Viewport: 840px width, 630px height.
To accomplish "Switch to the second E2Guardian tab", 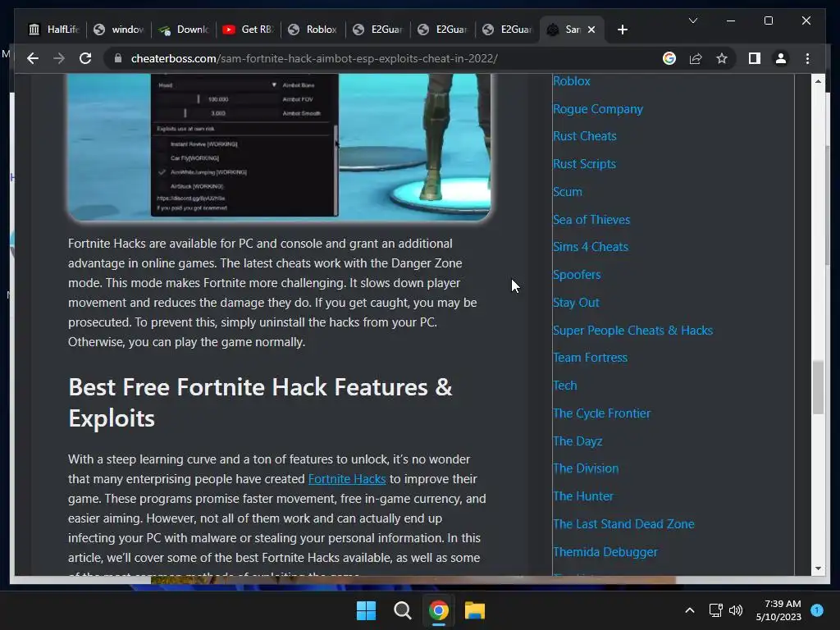I will pyautogui.click(x=442, y=30).
